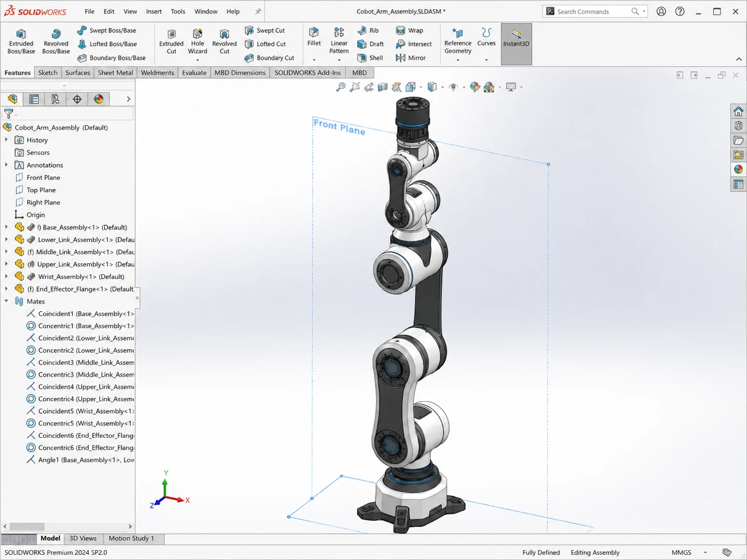This screenshot has width=747, height=560.
Task: Switch to the Sketch tab
Action: tap(48, 73)
